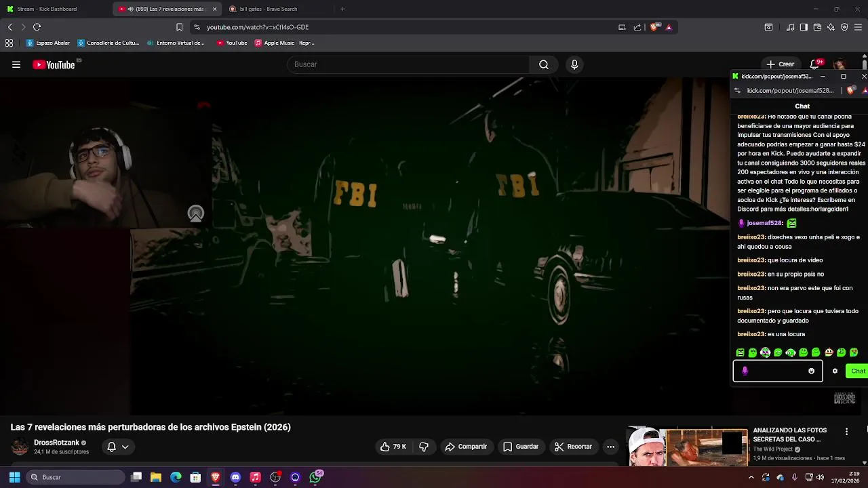Open a new browser tab with plus
Viewport: 868px width, 488px height.
[342, 9]
